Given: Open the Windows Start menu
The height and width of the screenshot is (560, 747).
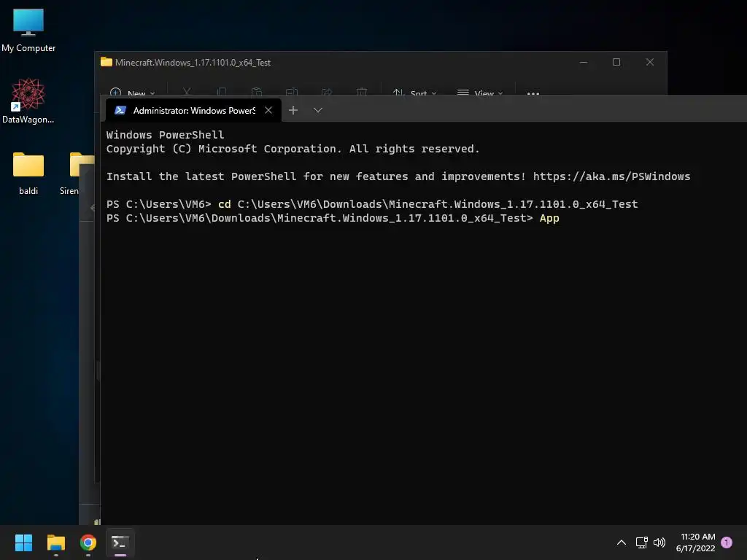Looking at the screenshot, I should coord(23,542).
